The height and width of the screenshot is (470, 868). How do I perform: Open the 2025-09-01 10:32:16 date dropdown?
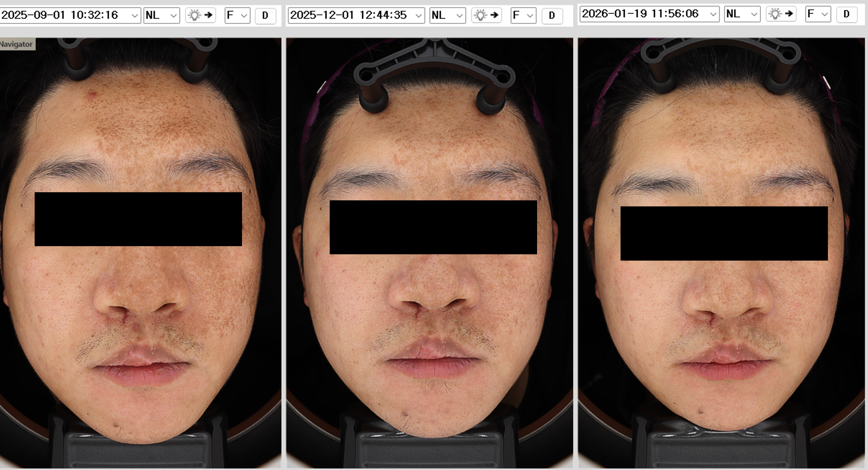[70, 15]
